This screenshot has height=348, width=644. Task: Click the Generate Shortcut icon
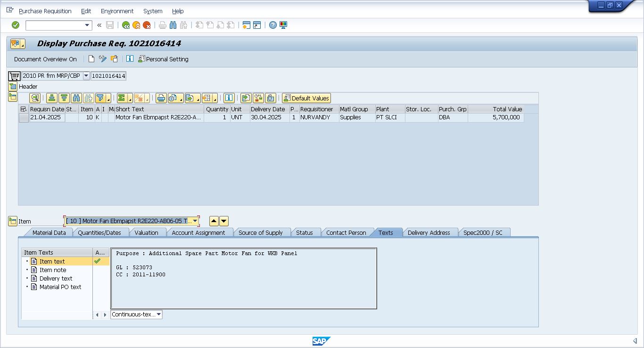[257, 25]
